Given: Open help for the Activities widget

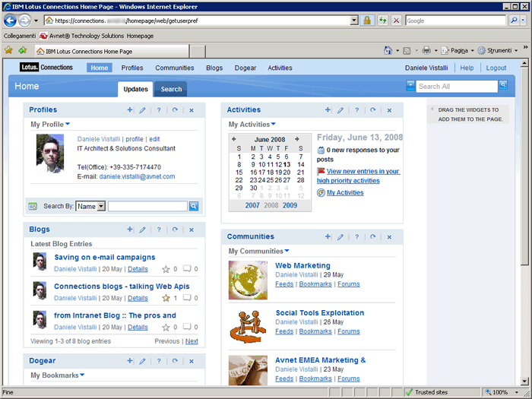Looking at the screenshot, I should click(x=356, y=110).
